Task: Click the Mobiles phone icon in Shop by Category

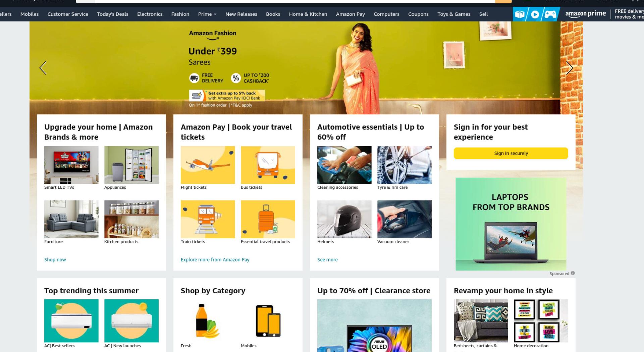Action: click(268, 321)
